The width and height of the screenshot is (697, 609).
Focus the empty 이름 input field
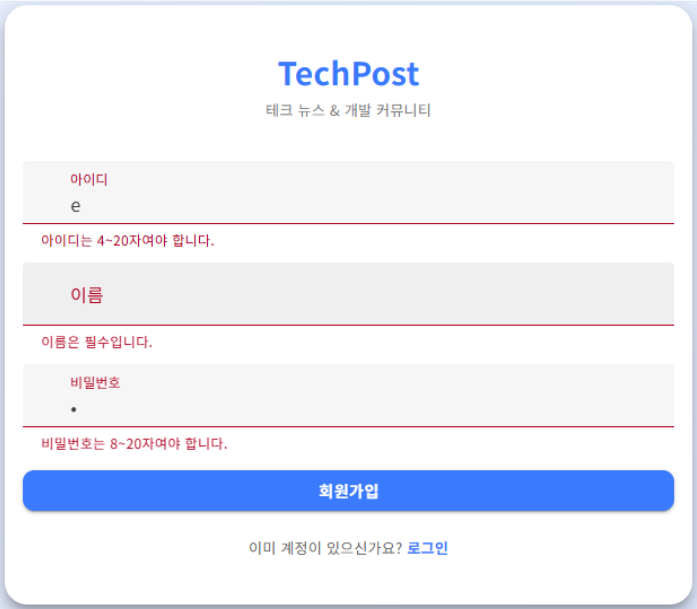[x=348, y=294]
